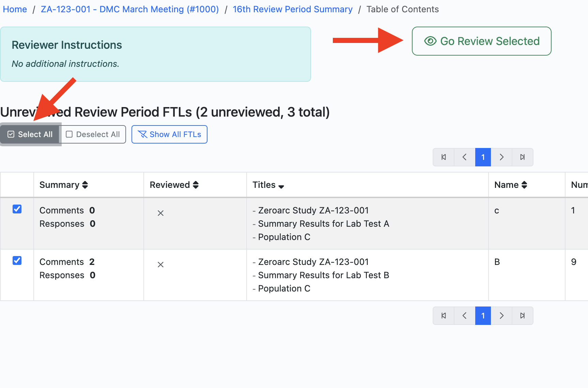Toggle sorting via Summary column chevrons

85,184
